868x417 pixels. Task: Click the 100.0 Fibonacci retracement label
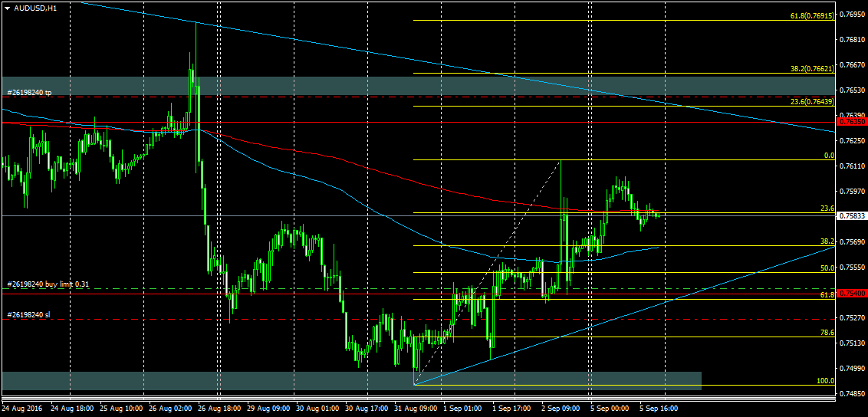[826, 381]
